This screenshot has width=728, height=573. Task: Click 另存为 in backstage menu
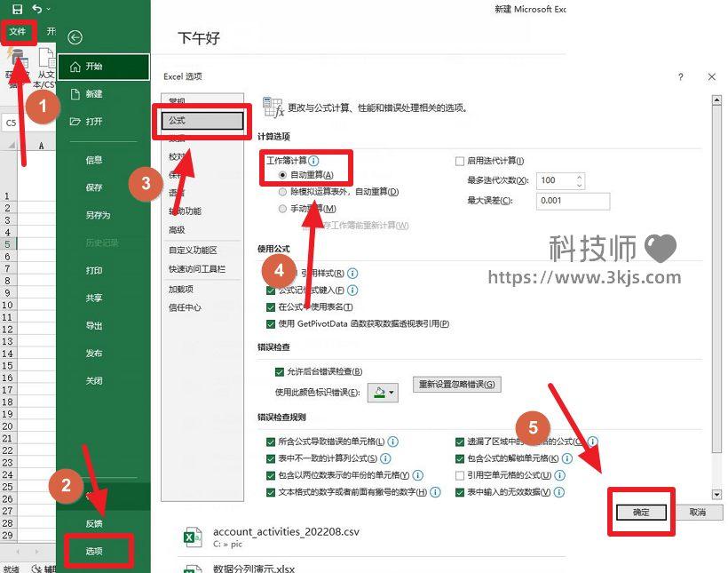tap(98, 215)
